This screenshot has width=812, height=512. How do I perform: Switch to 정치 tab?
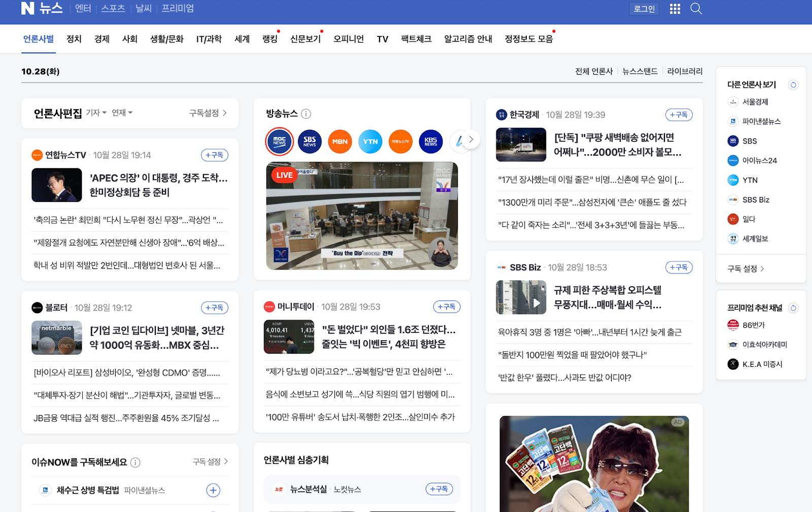[x=74, y=39]
